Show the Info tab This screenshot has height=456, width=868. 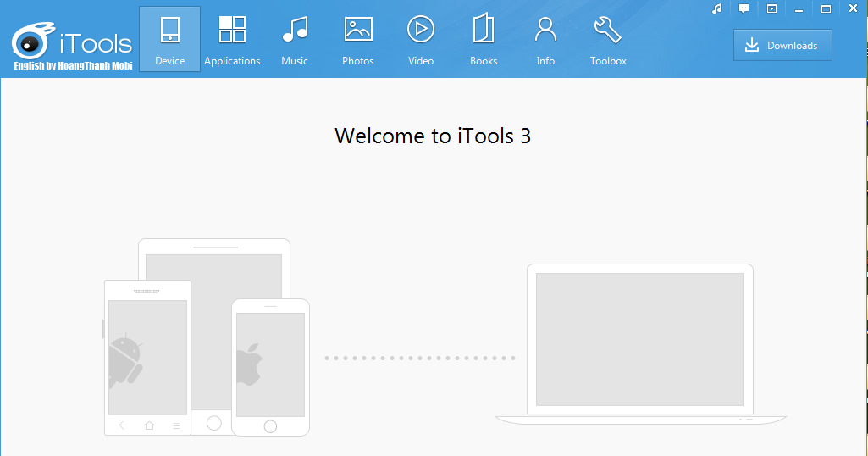tap(545, 39)
